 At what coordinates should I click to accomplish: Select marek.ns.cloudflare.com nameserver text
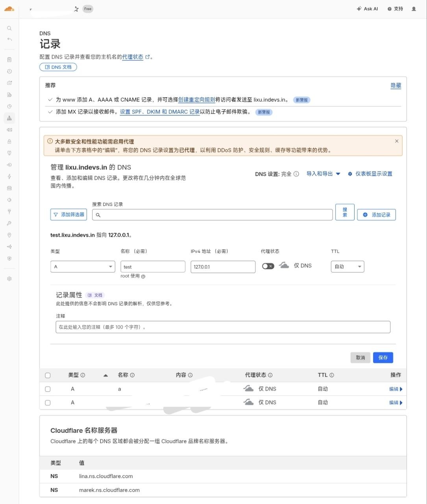tap(109, 490)
